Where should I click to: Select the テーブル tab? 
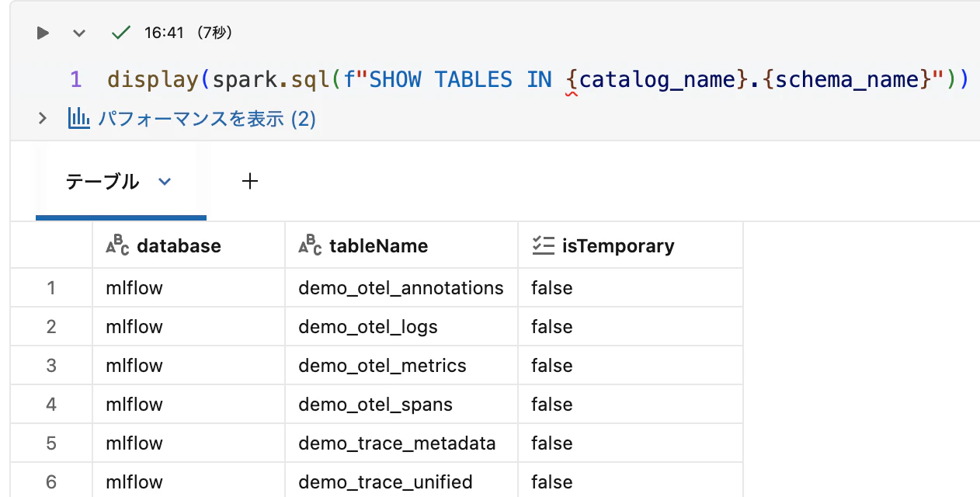103,181
